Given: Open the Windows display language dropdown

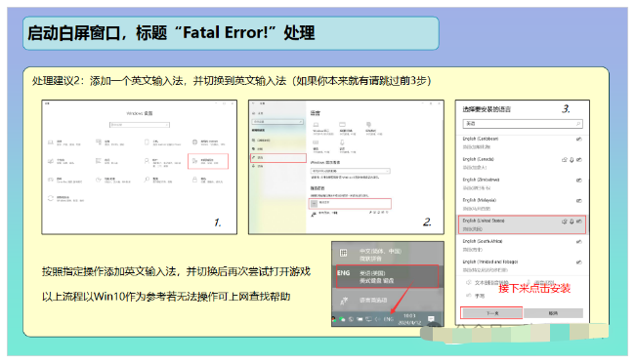Looking at the screenshot, I should tap(350, 171).
